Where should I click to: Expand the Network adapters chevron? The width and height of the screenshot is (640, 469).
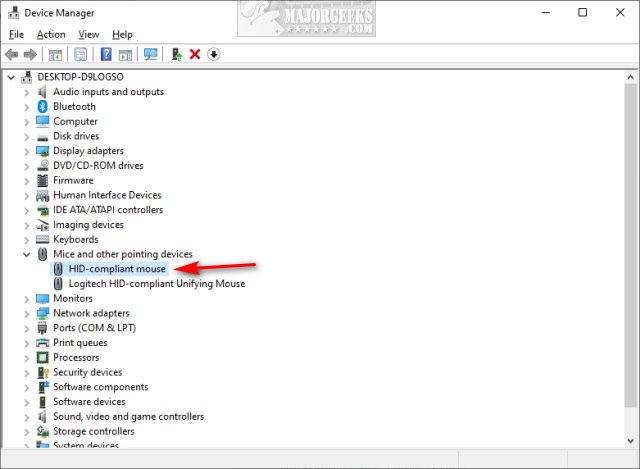click(x=27, y=314)
